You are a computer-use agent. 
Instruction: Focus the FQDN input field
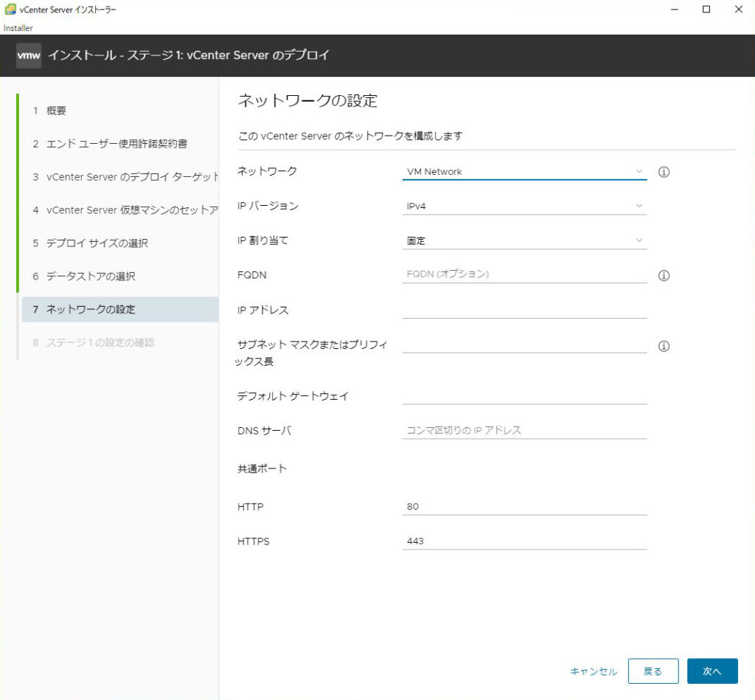[524, 274]
